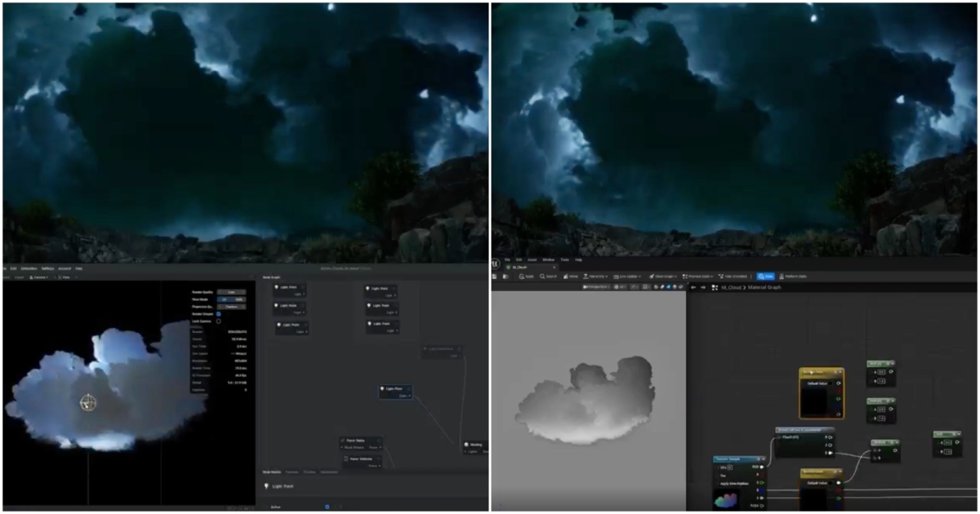This screenshot has height=514, width=980.
Task: Open the Clean Graph dropdown
Action: coord(663,277)
